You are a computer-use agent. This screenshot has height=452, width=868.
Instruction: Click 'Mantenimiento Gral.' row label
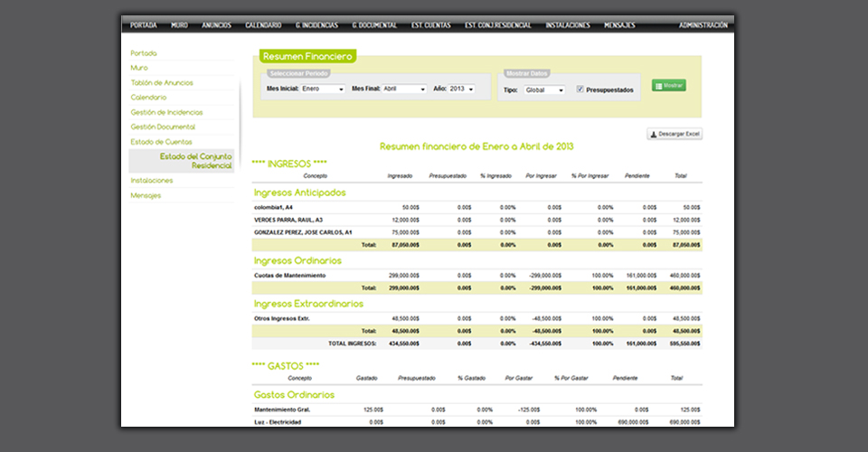click(x=282, y=410)
